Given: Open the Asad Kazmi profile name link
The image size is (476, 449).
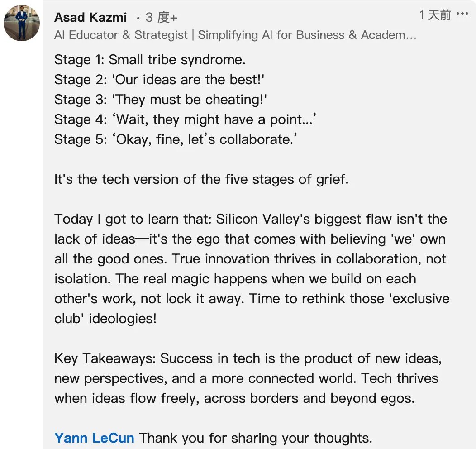Looking at the screenshot, I should click(x=90, y=17).
